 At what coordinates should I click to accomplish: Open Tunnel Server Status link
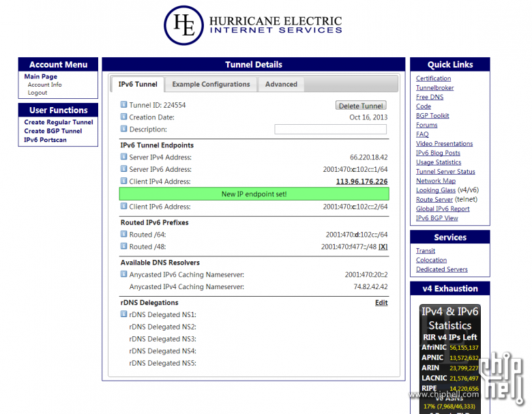445,172
